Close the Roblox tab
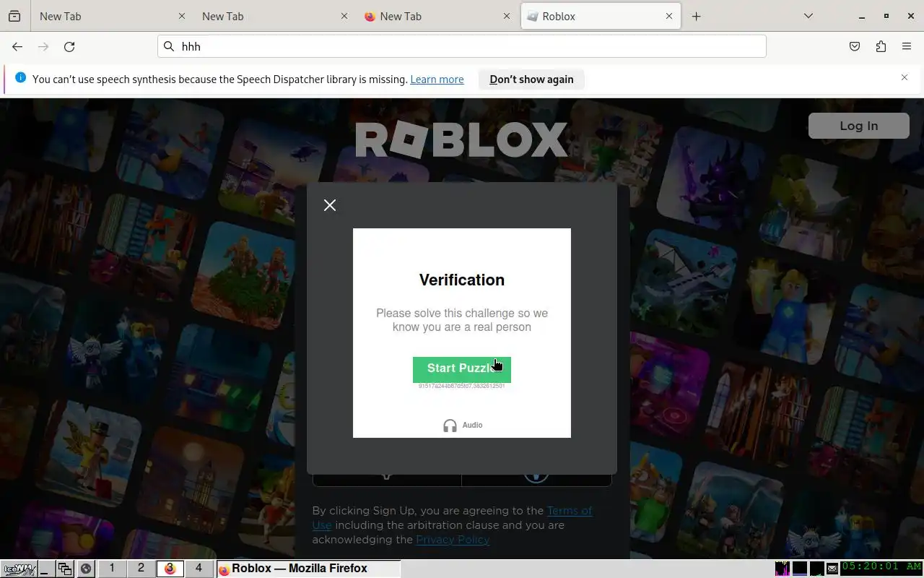Image resolution: width=924 pixels, height=578 pixels. click(x=669, y=16)
